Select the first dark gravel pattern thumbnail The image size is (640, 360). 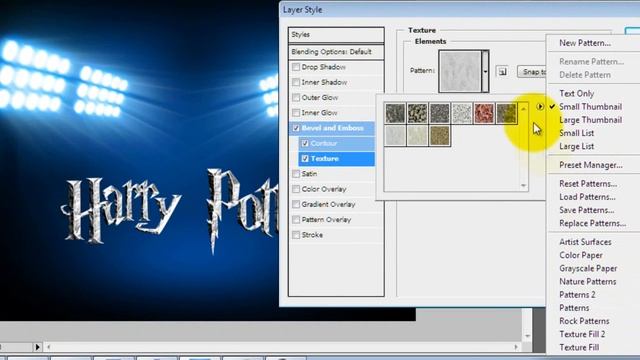395,113
